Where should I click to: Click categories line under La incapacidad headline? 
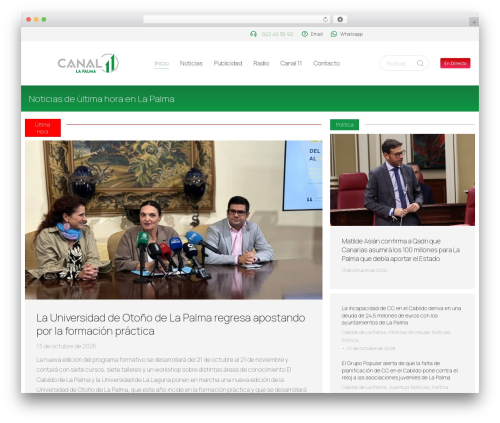pos(396,336)
